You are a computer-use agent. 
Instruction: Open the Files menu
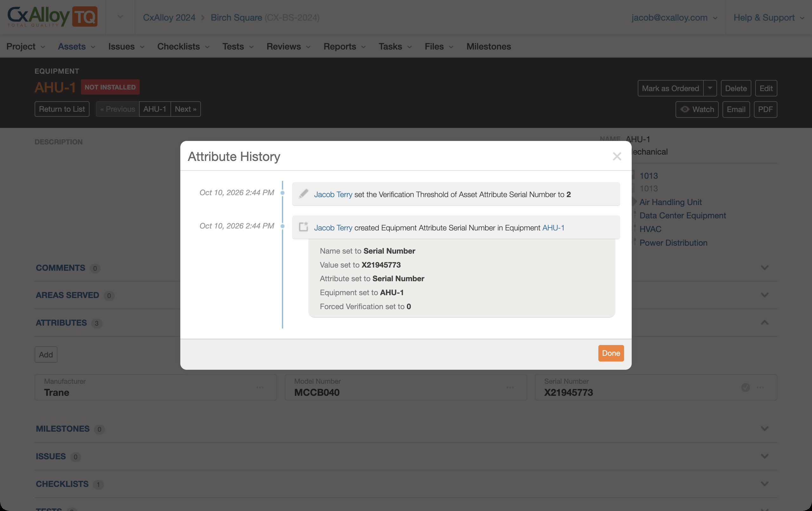tap(439, 47)
